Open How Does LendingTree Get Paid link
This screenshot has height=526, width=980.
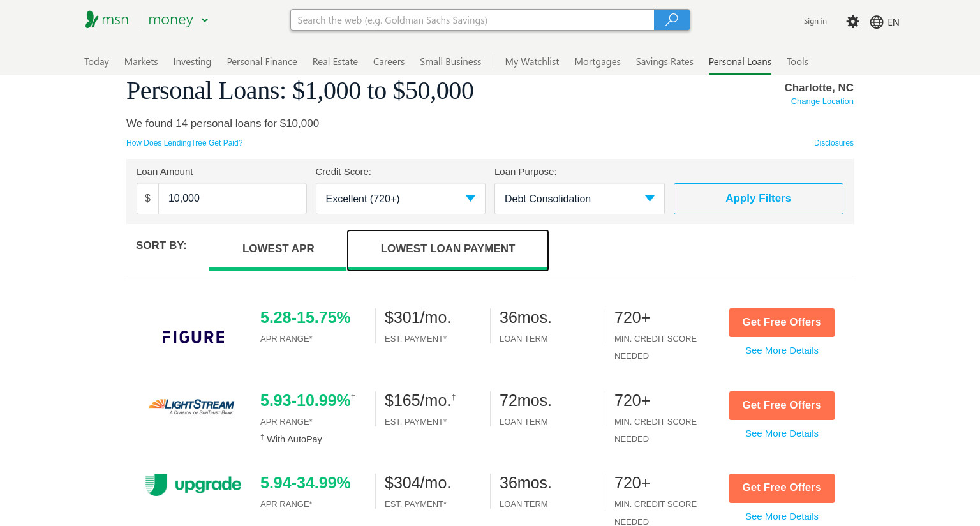[x=184, y=143]
